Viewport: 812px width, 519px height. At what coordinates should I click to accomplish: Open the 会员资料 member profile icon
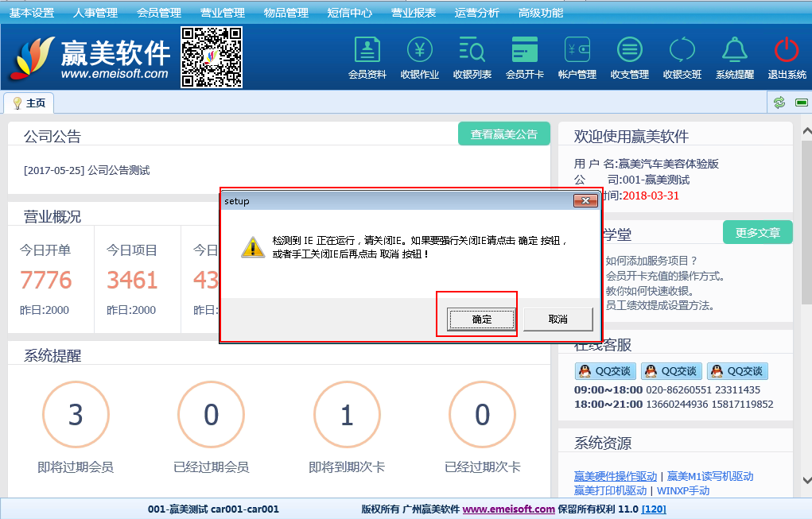367,51
